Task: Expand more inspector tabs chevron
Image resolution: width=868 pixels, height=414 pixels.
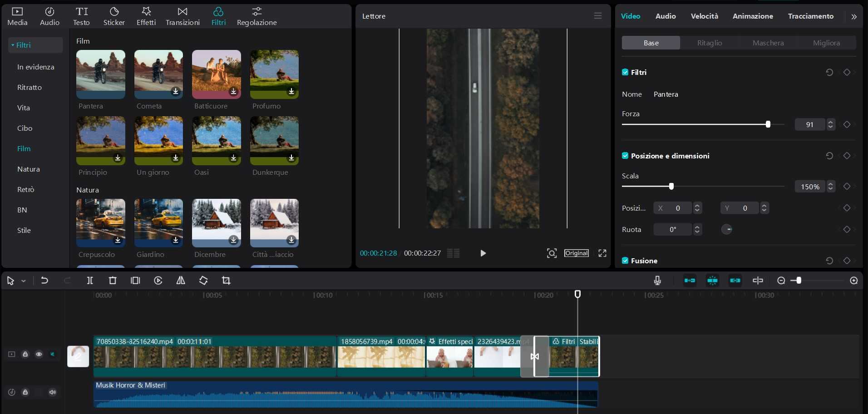Action: click(854, 17)
